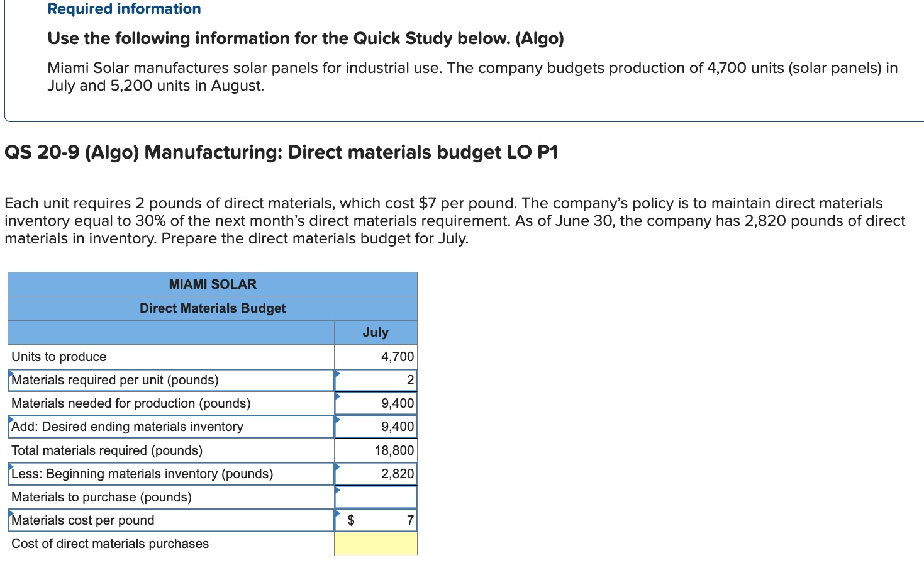Click the blue marker on Materials required per unit row
The image size is (924, 570).
[x=11, y=374]
